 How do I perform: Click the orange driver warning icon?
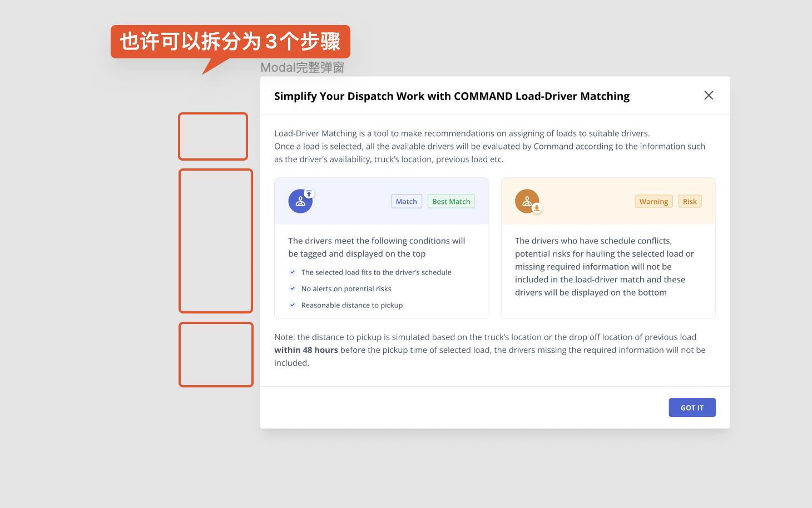click(x=528, y=201)
